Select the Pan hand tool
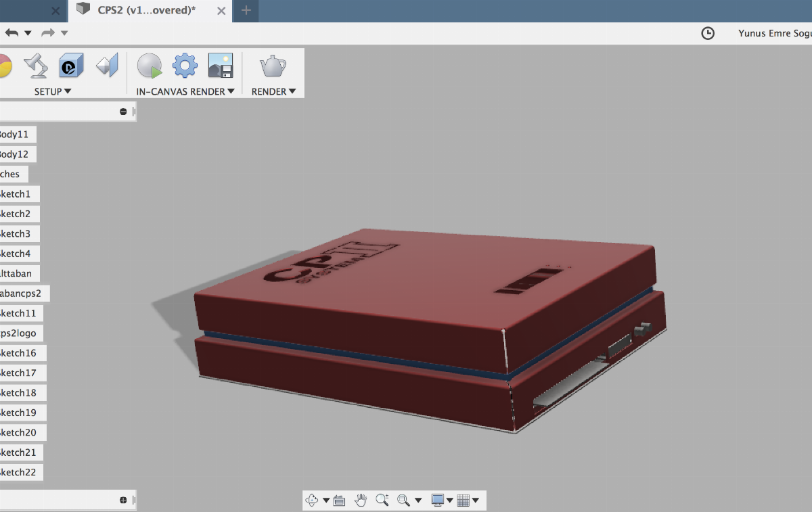 [361, 501]
